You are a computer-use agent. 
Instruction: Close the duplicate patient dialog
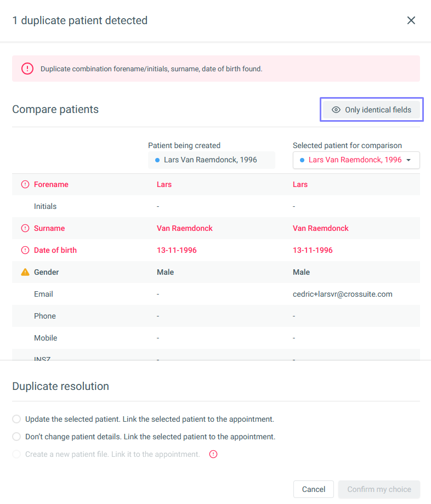411,21
